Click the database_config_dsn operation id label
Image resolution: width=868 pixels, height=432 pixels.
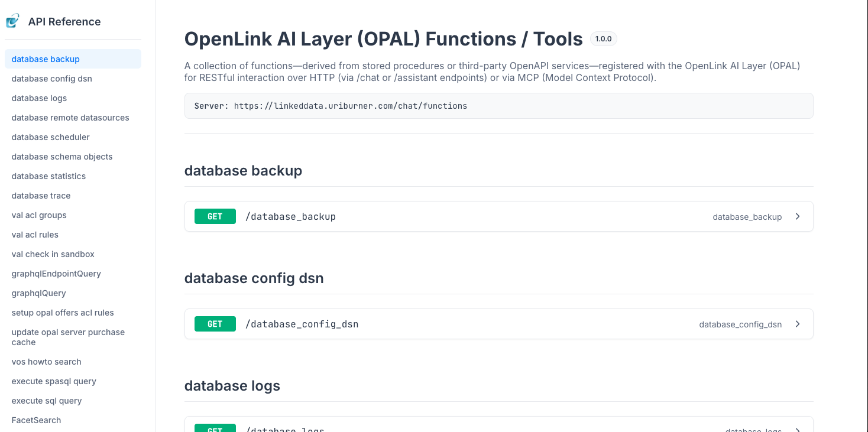click(x=740, y=324)
